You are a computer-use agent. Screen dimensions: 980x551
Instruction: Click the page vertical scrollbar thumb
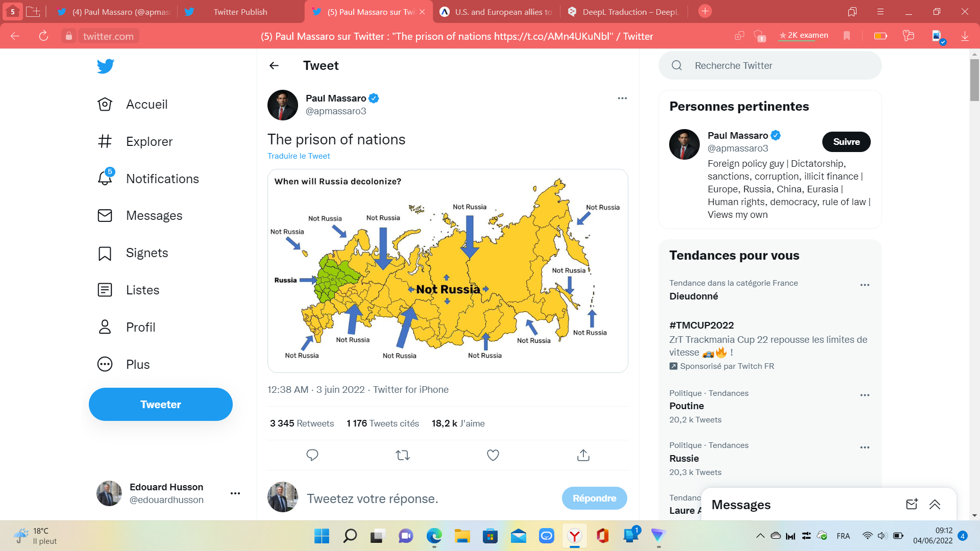(974, 80)
